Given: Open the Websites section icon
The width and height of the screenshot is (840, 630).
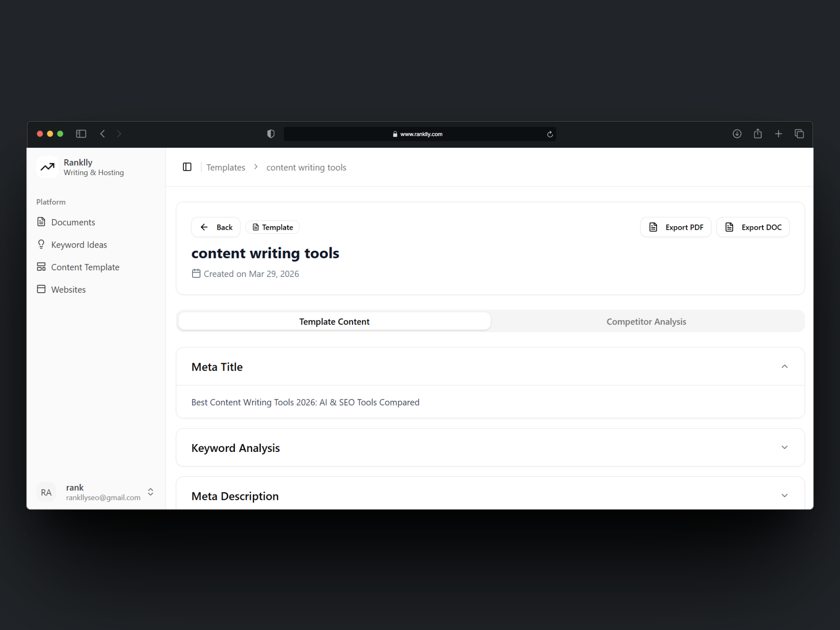Looking at the screenshot, I should point(41,289).
